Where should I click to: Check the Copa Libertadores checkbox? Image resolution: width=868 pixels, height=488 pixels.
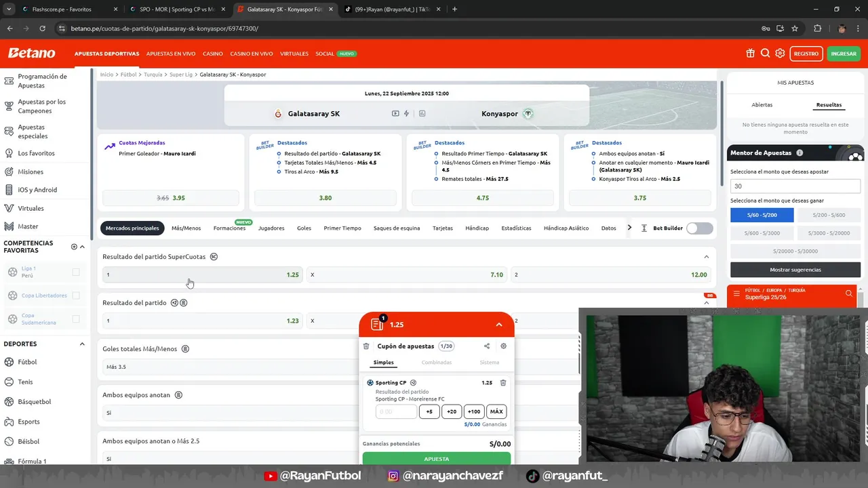click(76, 296)
